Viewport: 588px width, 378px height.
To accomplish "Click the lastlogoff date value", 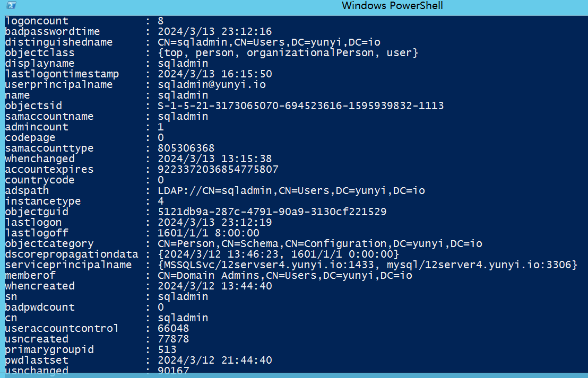I will [209, 233].
